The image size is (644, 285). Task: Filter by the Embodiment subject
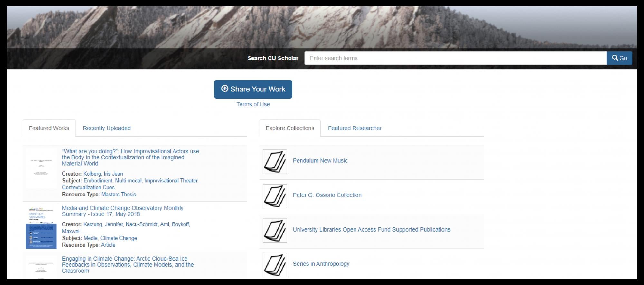(x=98, y=181)
